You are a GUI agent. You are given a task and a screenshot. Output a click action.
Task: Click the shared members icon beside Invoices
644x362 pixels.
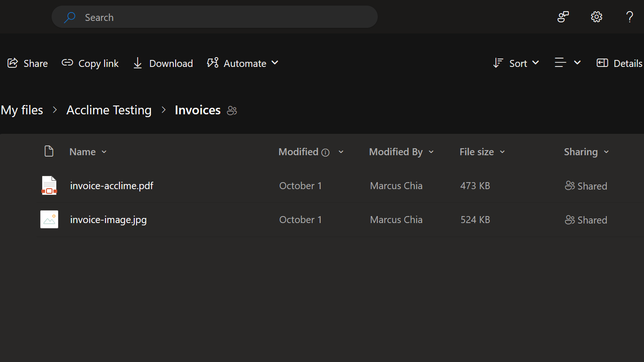232,111
